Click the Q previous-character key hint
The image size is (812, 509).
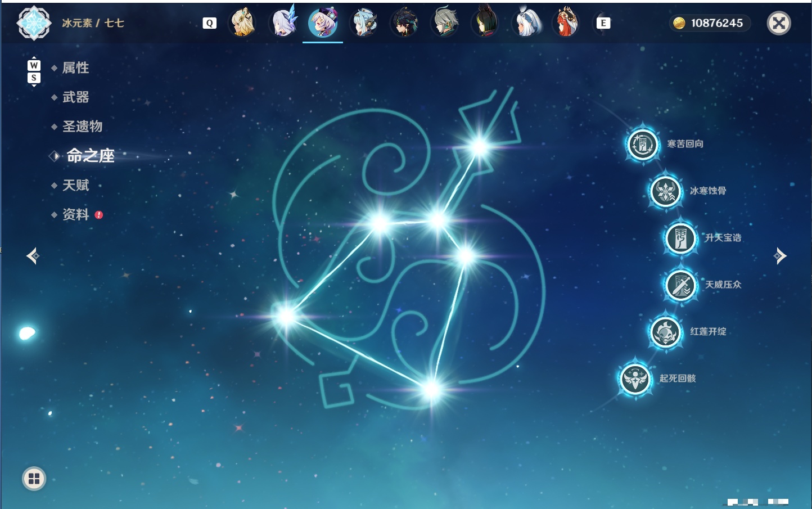point(209,23)
